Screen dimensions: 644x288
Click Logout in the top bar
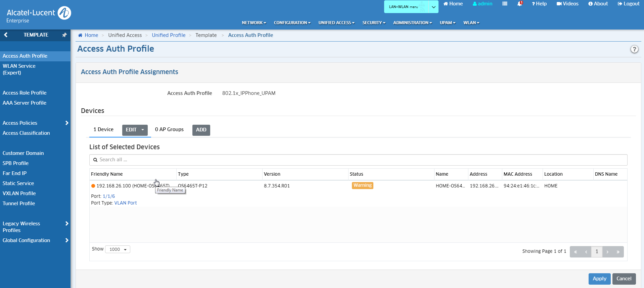click(629, 4)
